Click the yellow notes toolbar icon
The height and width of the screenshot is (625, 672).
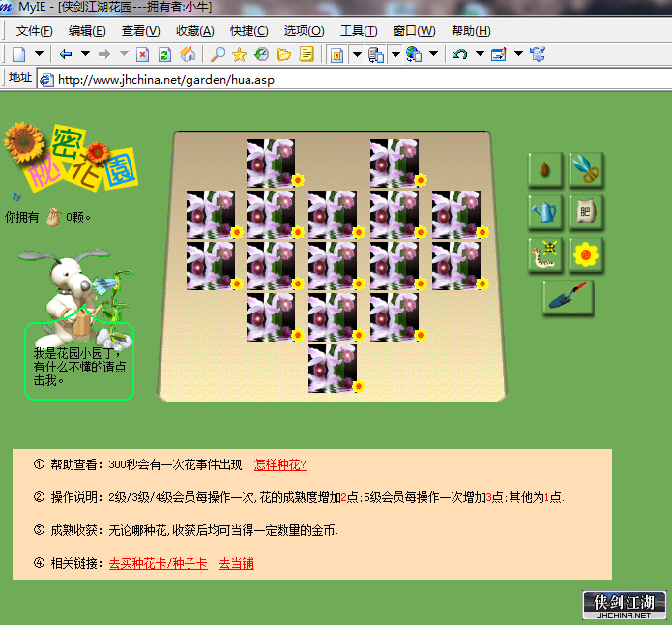307,54
